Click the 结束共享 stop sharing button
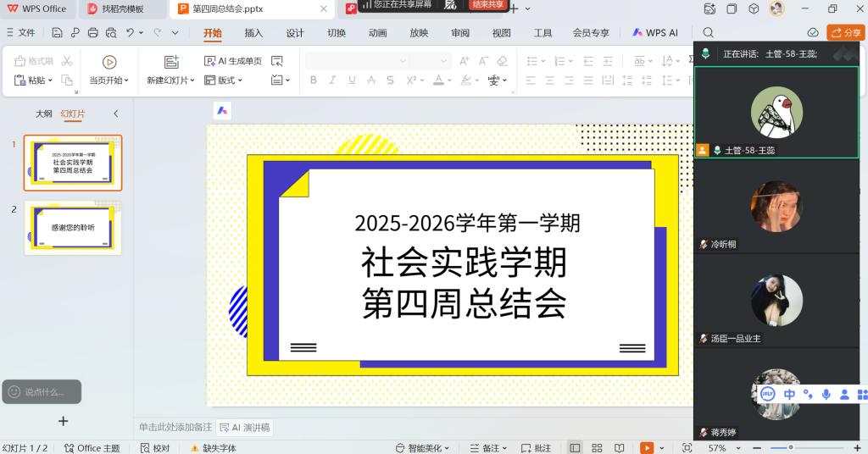This screenshot has height=454, width=868. click(488, 4)
